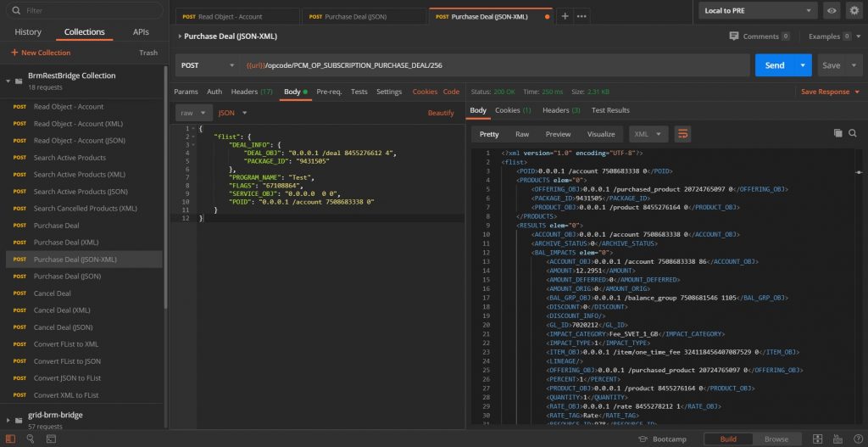Image resolution: width=868 pixels, height=447 pixels.
Task: Toggle the sidebar icon in status bar
Action: [x=10, y=439]
